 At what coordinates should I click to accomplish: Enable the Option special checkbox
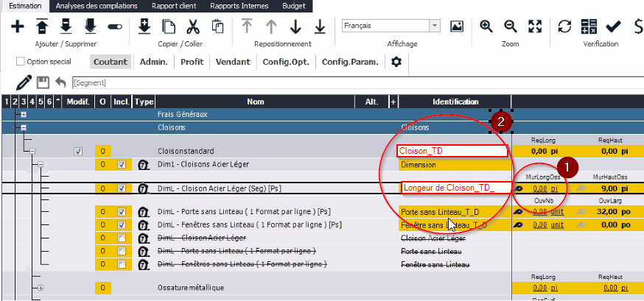[x=20, y=63]
